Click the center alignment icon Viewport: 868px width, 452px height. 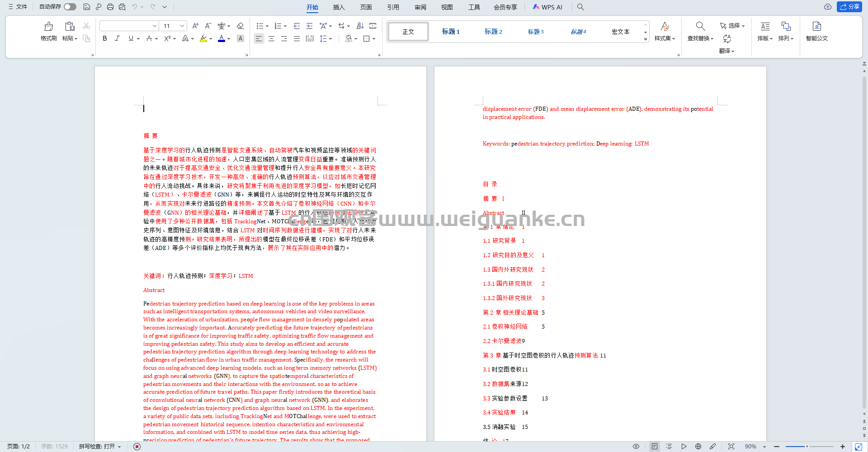coord(271,39)
